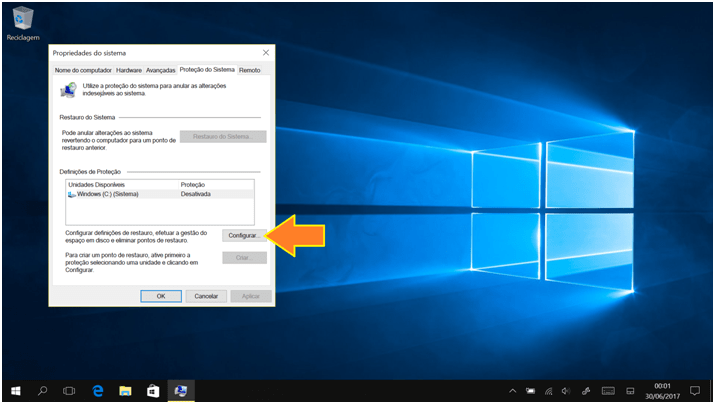Open File Explorer from taskbar
The height and width of the screenshot is (404, 715).
pyautogui.click(x=126, y=390)
